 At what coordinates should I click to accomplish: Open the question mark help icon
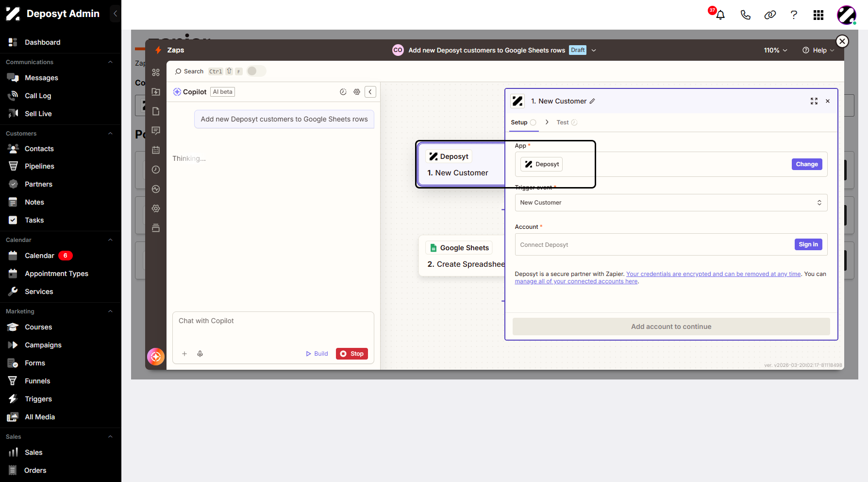pos(794,15)
